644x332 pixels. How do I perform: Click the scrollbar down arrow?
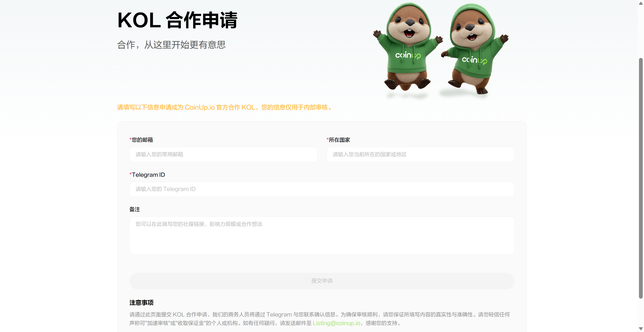[641, 328]
